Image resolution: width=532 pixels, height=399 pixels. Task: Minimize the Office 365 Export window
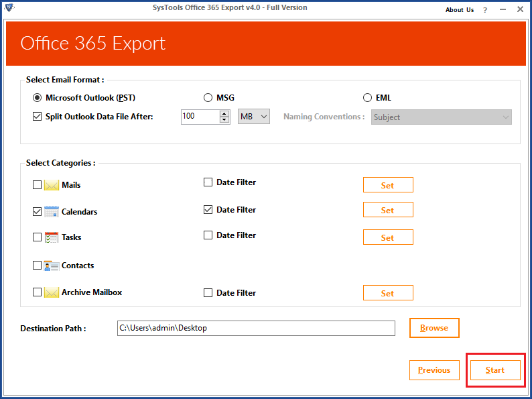click(x=503, y=9)
